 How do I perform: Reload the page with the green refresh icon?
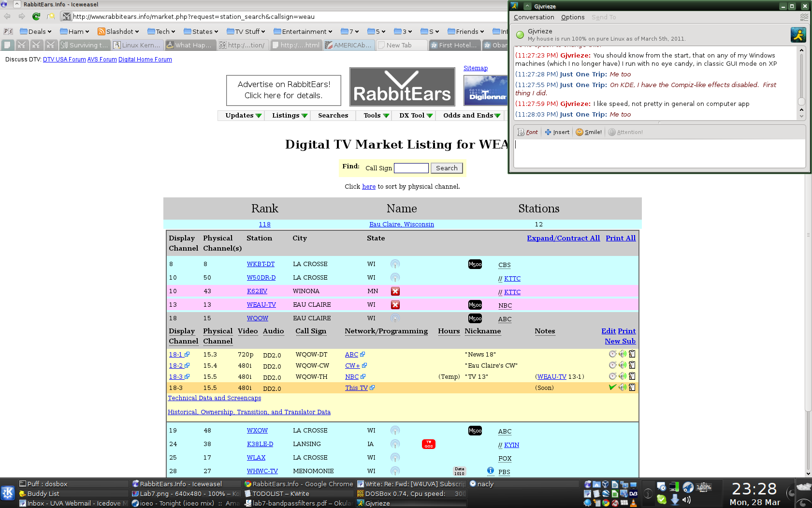(36, 16)
